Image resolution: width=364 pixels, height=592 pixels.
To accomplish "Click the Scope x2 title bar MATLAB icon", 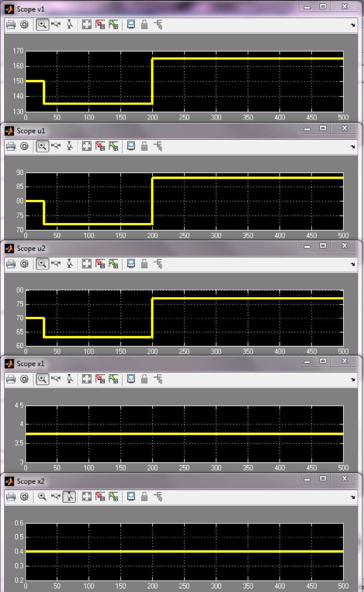I will click(9, 481).
